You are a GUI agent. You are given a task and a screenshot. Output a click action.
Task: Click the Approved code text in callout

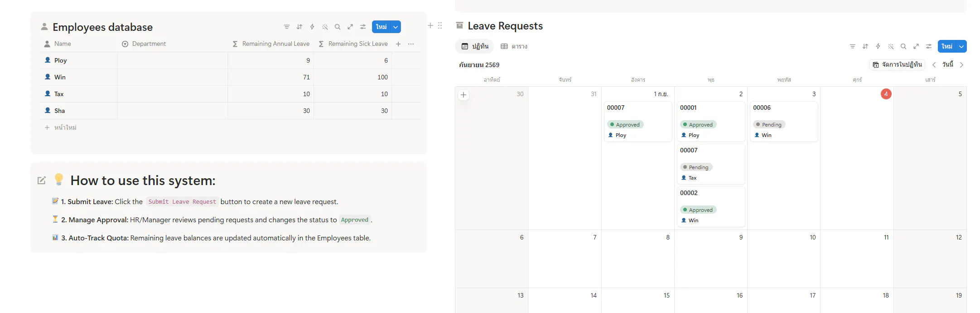coord(355,220)
